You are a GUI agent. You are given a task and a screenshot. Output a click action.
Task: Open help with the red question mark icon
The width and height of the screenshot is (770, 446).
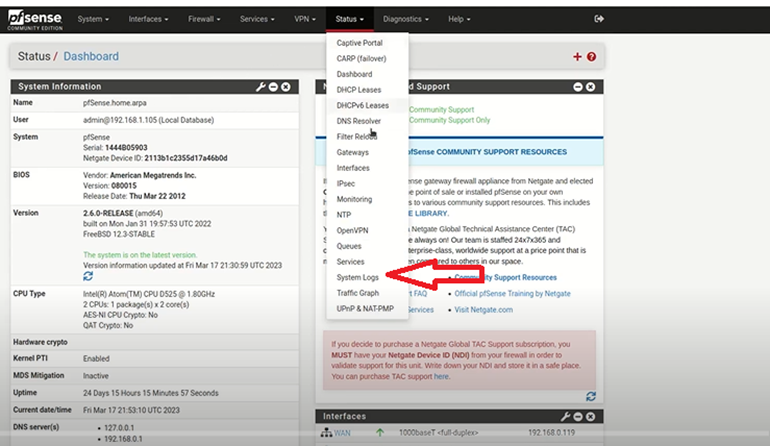(591, 57)
